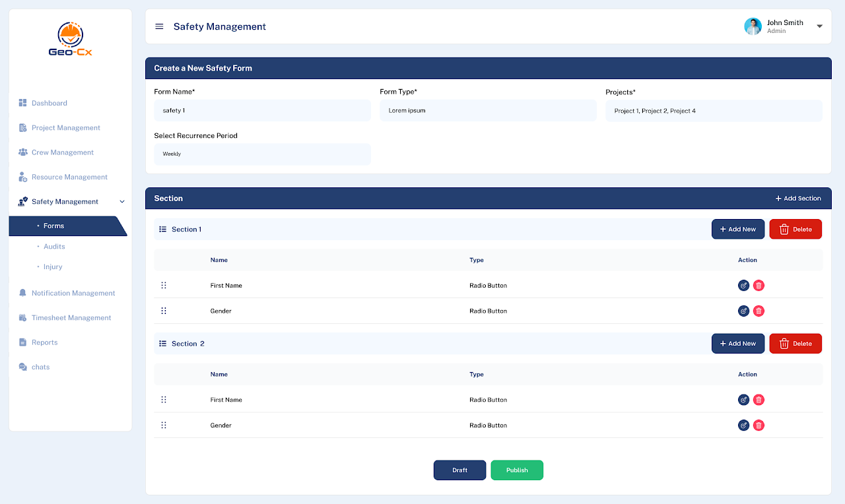This screenshot has width=845, height=504.
Task: Click Add Section in the header
Action: pos(798,199)
